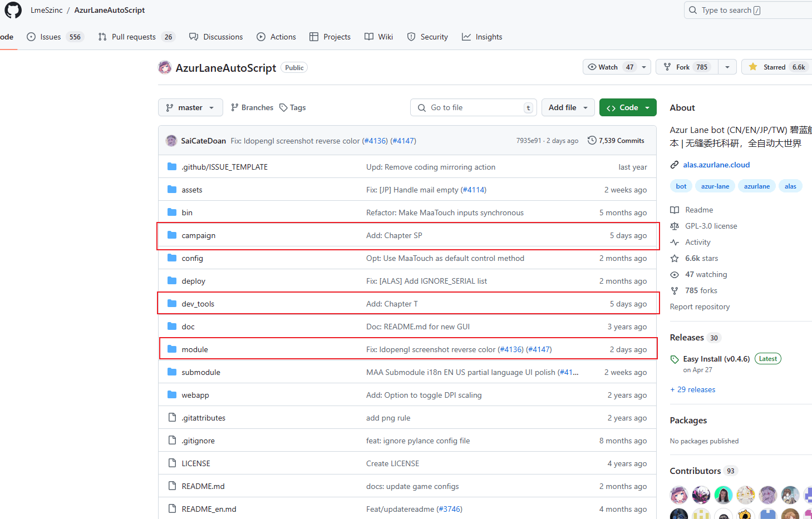The image size is (812, 519).
Task: View Tags list
Action: point(293,107)
